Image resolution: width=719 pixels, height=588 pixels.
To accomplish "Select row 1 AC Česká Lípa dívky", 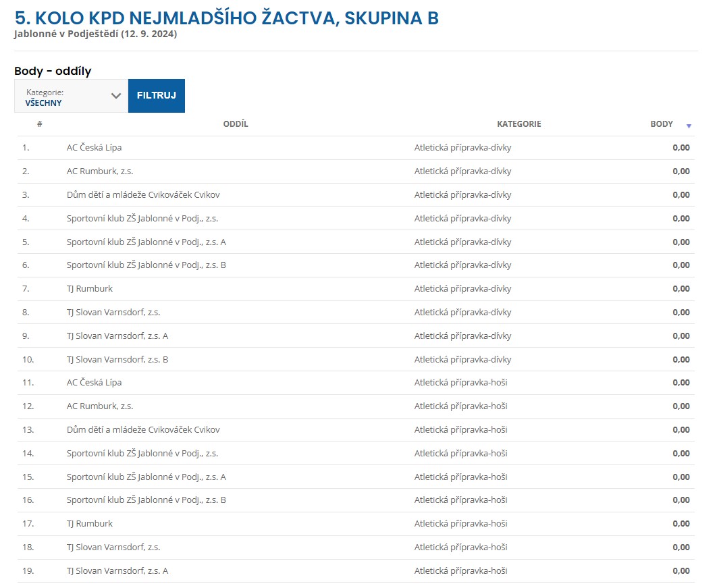I will coord(356,148).
